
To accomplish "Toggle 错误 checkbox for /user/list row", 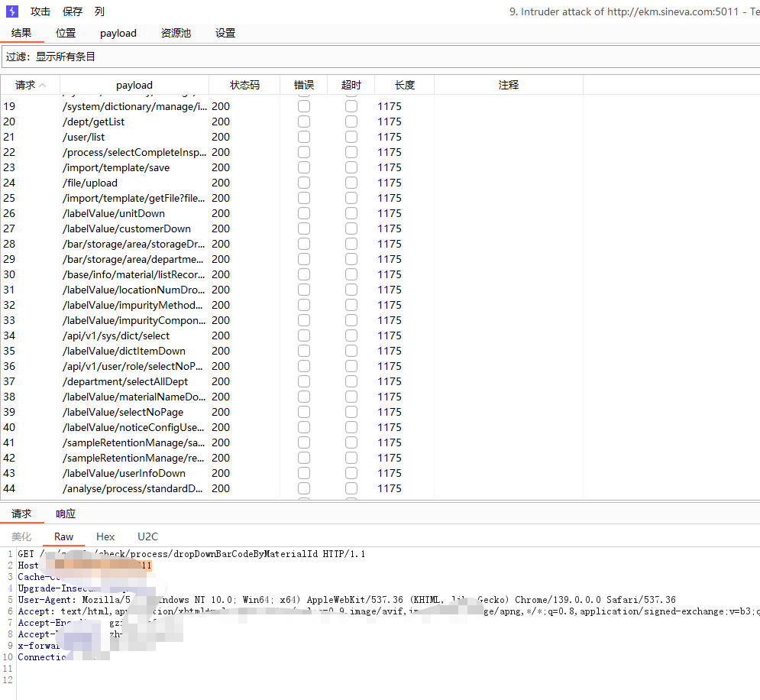I will click(304, 137).
